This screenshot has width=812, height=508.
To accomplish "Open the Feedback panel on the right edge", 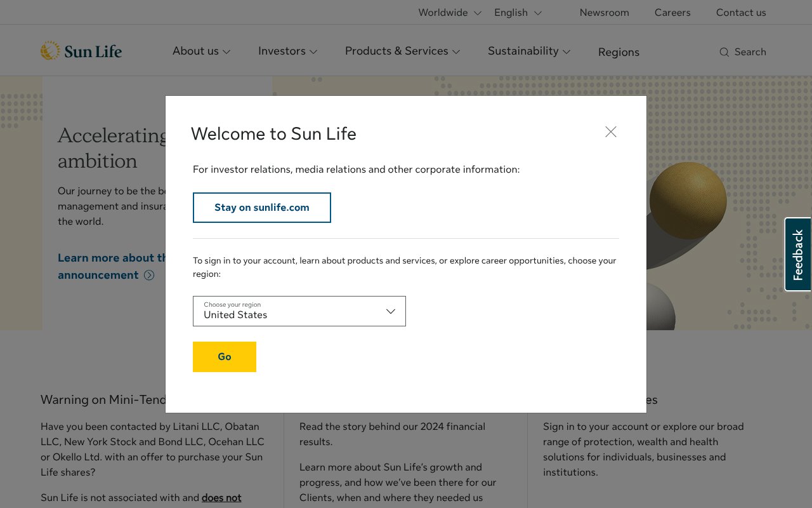I will coord(797,254).
